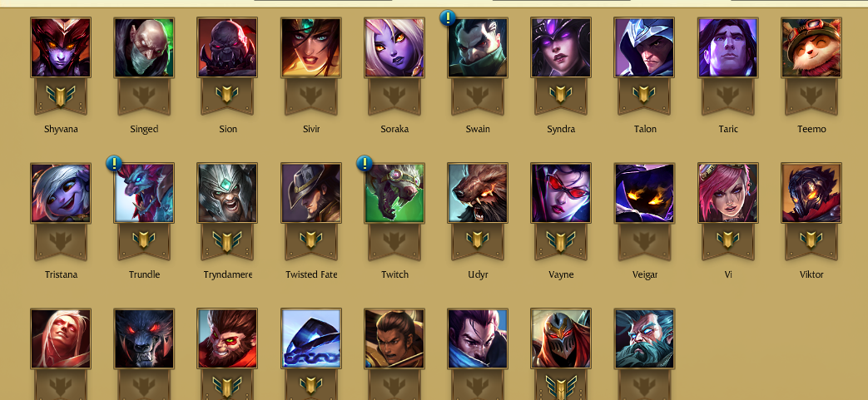Open the Vi champion thumbnail

coord(728,193)
